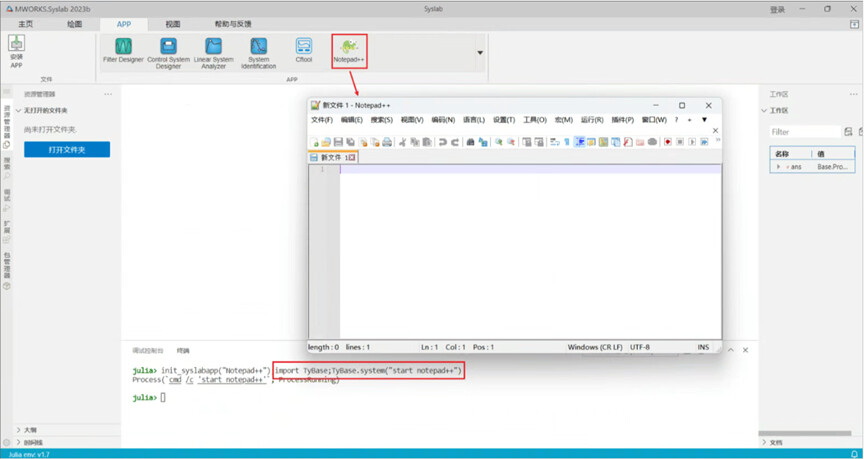
Task: Expand the 大纲 outline section
Action: [x=19, y=430]
